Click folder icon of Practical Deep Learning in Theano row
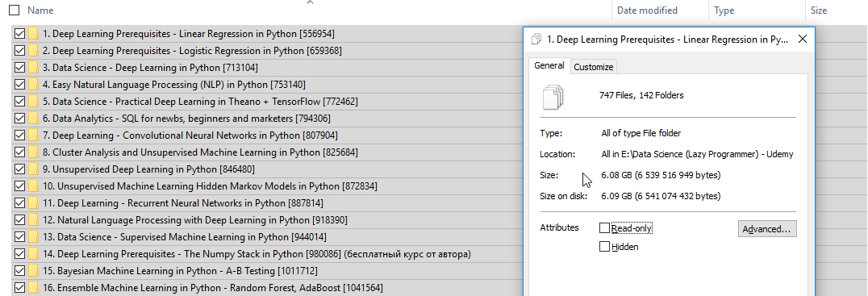 33,102
